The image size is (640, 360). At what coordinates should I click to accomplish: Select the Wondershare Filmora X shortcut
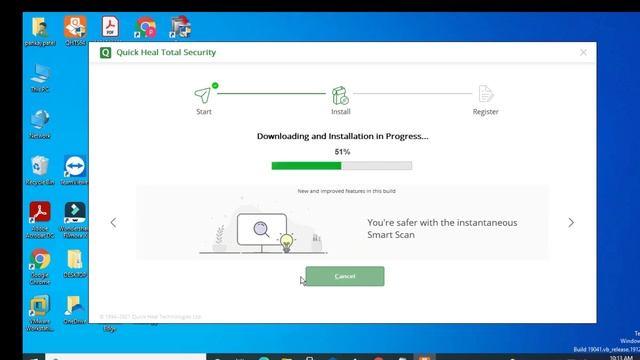74,220
